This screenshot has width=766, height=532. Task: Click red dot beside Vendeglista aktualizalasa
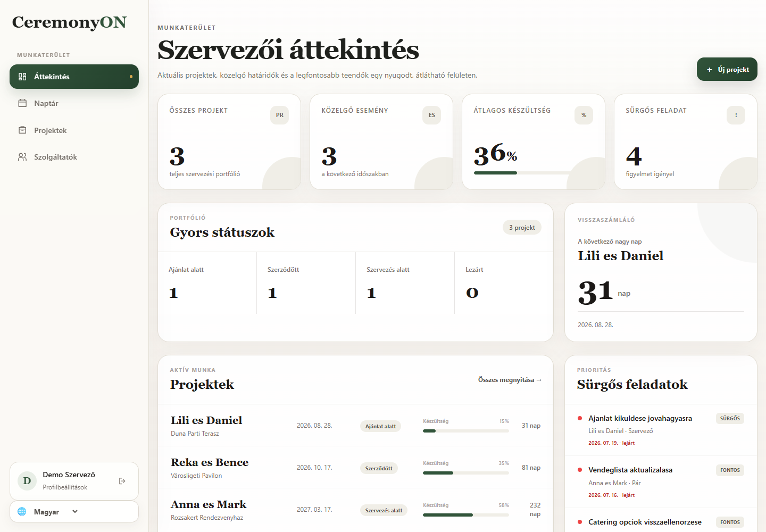click(580, 470)
